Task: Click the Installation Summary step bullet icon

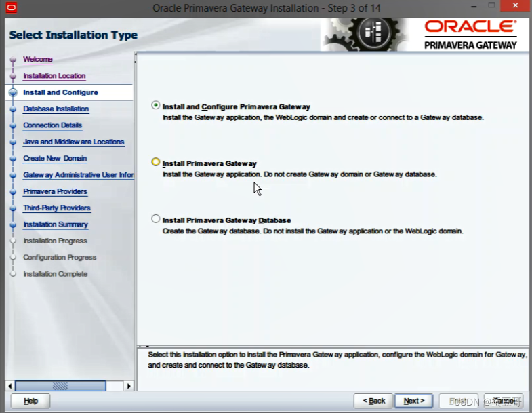Action: pyautogui.click(x=13, y=225)
